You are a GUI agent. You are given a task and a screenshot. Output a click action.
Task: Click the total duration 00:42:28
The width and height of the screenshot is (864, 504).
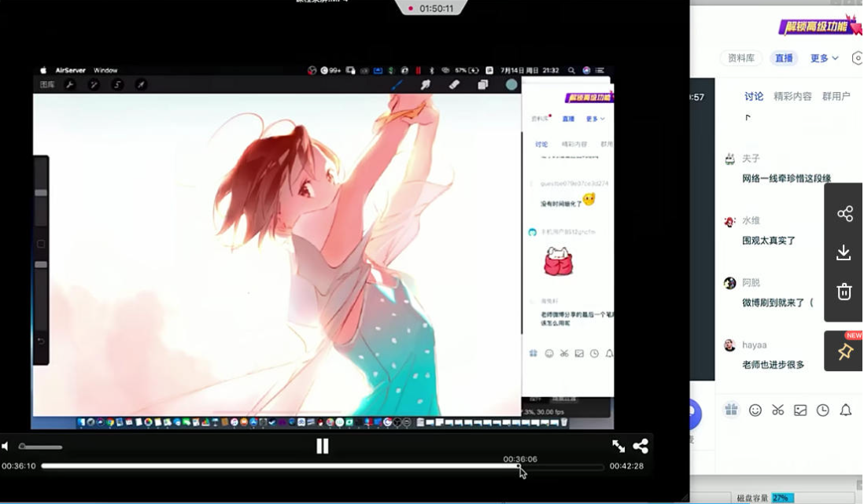pyautogui.click(x=626, y=466)
